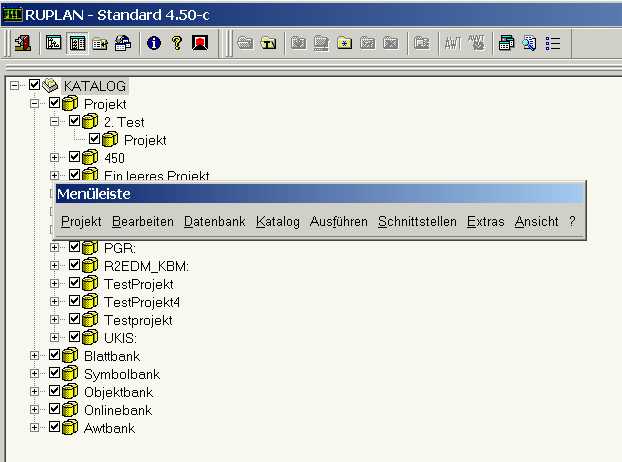Expand the TestProjekt node

[54, 284]
